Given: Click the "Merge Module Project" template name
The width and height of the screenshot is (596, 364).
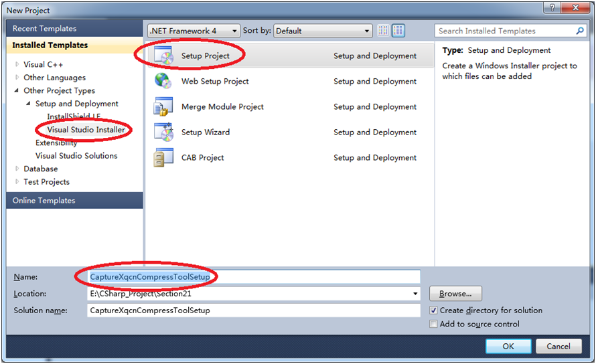Looking at the screenshot, I should click(222, 107).
